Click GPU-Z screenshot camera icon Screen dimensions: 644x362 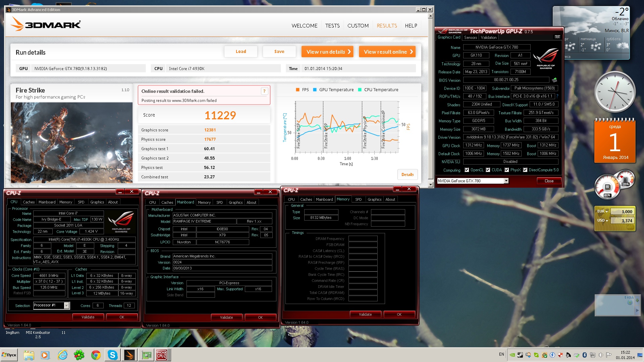[557, 37]
